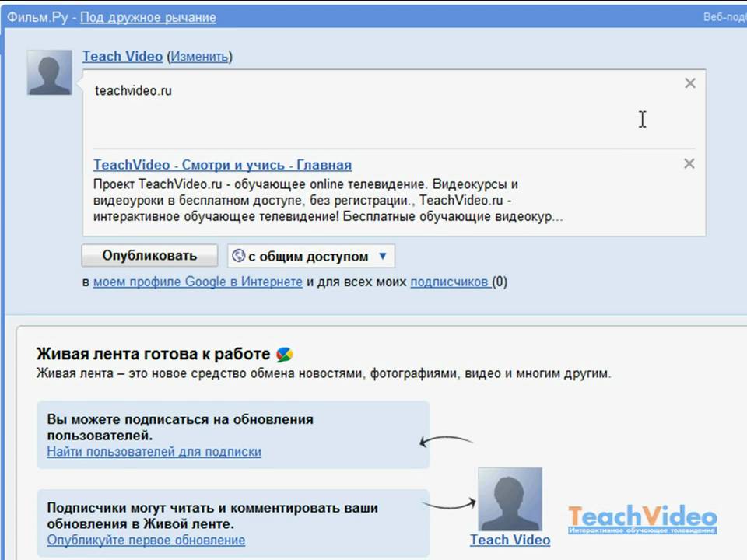Remove the TeachVideo link preview

point(689,164)
